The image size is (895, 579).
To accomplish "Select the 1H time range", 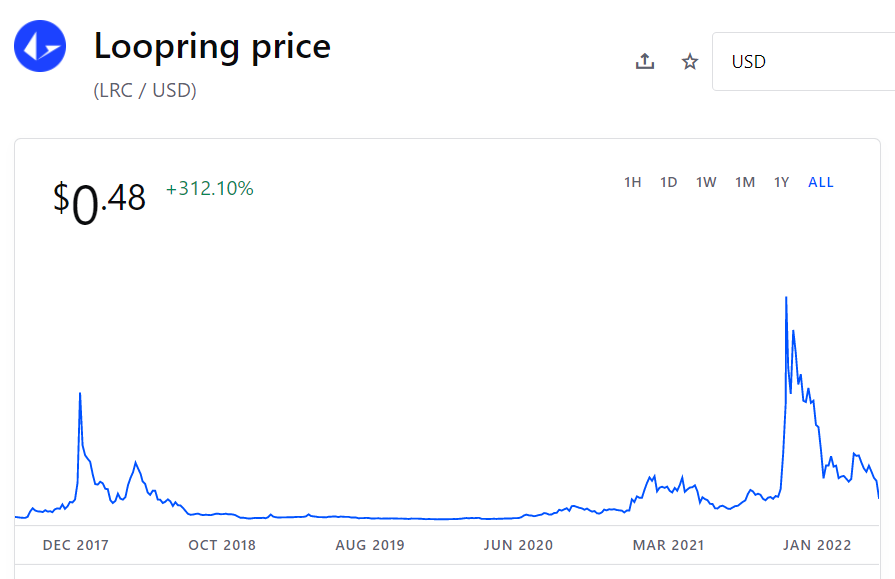I will click(x=633, y=182).
